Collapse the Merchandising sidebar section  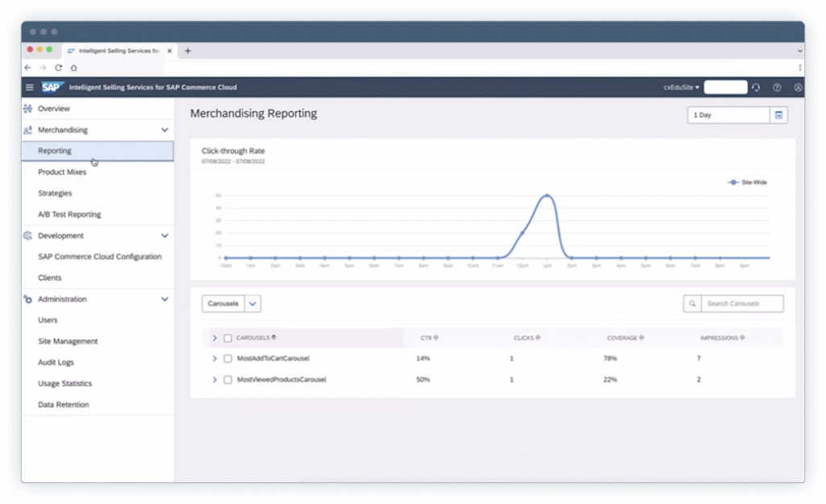(165, 130)
